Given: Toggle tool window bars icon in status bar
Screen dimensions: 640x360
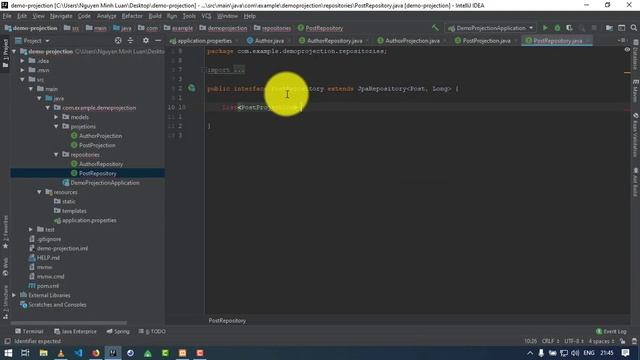Looking at the screenshot, I should [x=7, y=341].
